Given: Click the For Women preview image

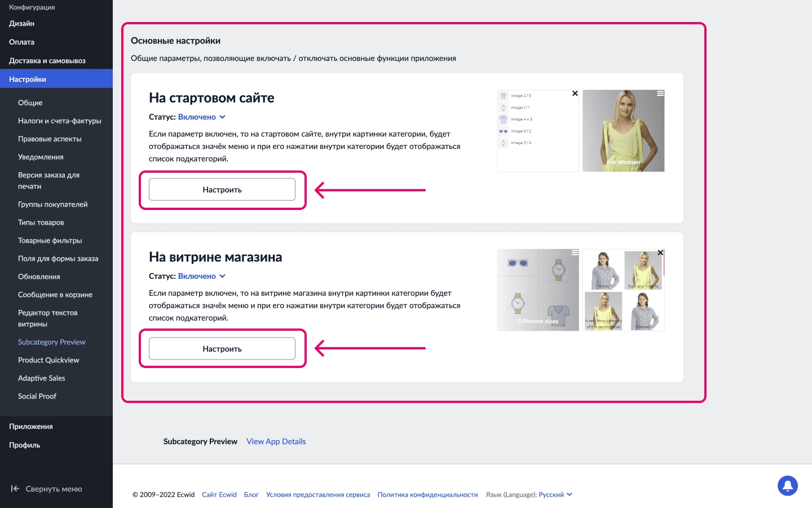Looking at the screenshot, I should (623, 131).
